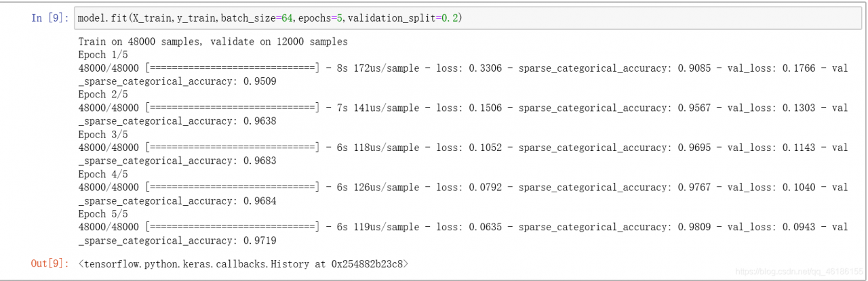Click the Epoch 5 training progress bar
The height and width of the screenshot is (281, 868).
pyautogui.click(x=232, y=228)
